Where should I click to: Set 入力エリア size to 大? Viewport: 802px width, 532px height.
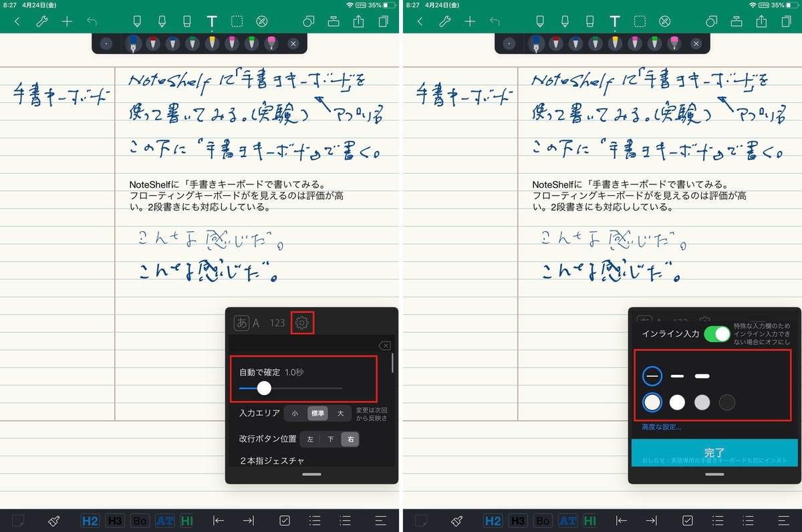click(x=341, y=413)
